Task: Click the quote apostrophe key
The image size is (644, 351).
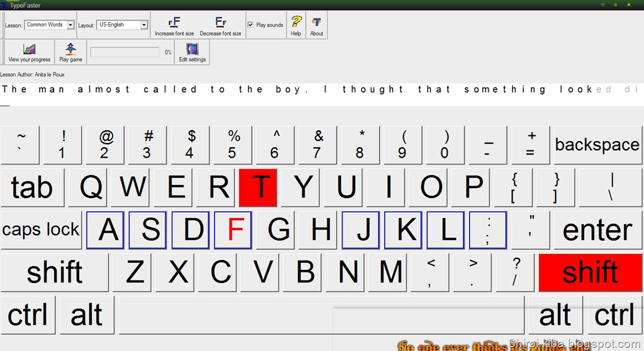Action: pyautogui.click(x=531, y=230)
